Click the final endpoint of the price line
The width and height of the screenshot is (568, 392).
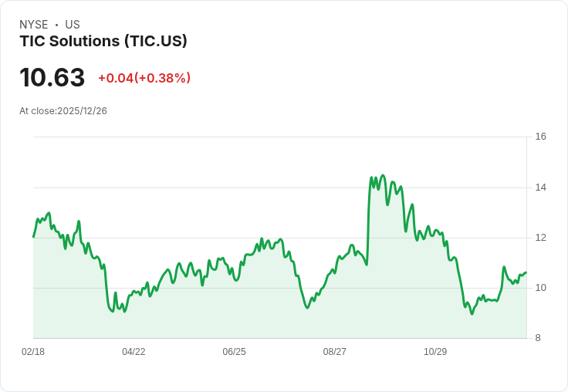(526, 272)
